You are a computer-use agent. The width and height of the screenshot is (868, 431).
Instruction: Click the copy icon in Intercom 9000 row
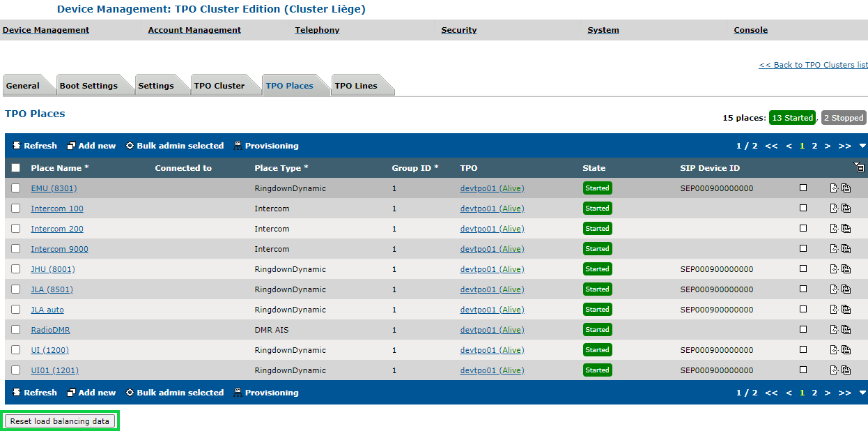pos(846,249)
